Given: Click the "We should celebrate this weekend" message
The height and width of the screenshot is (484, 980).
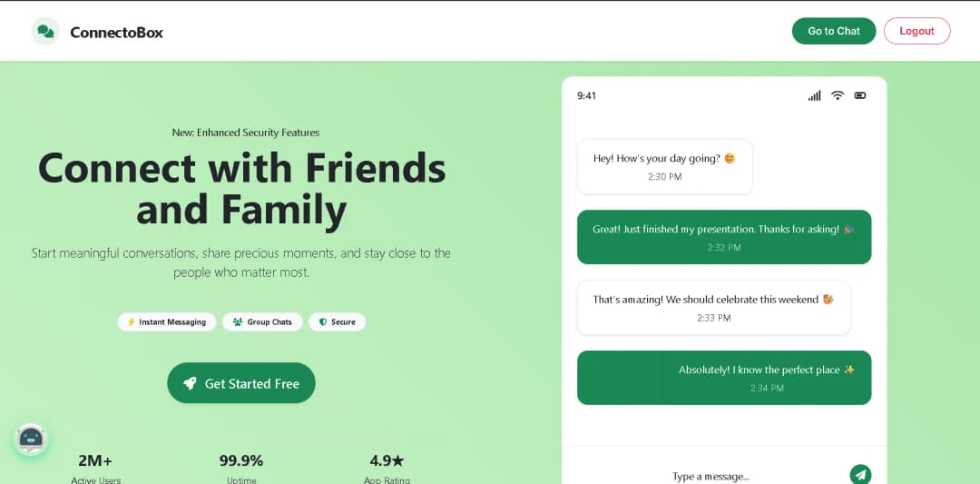Looking at the screenshot, I should point(713,307).
